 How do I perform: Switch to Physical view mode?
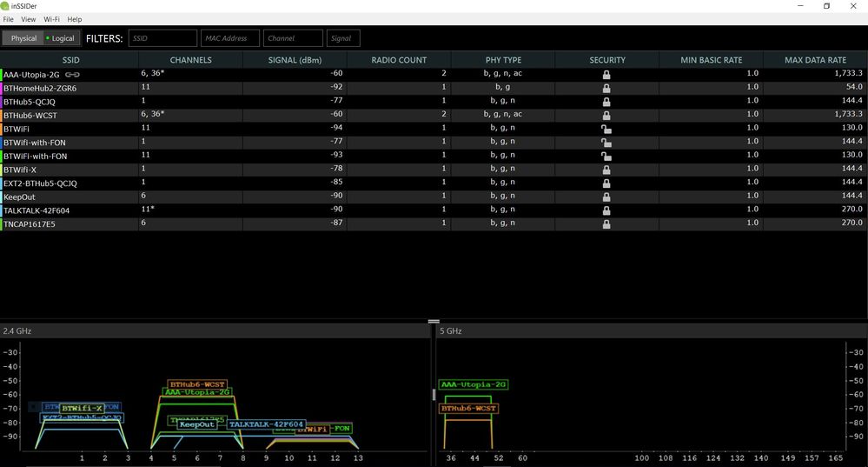pos(23,38)
